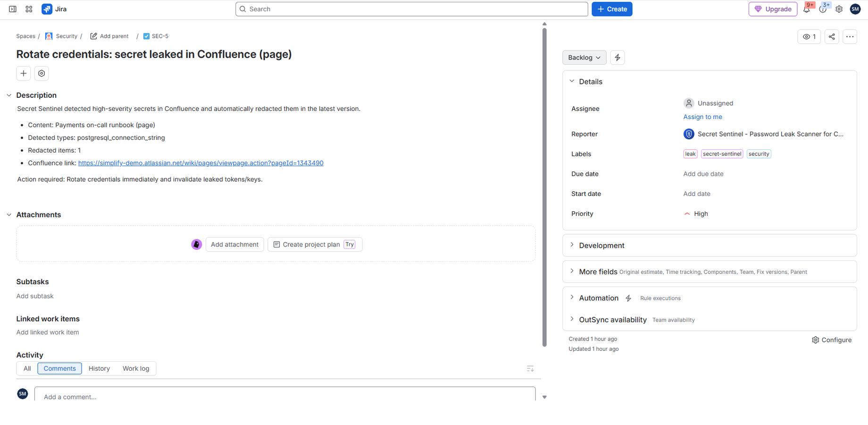Click the share icon
The image size is (868, 425).
tap(832, 36)
